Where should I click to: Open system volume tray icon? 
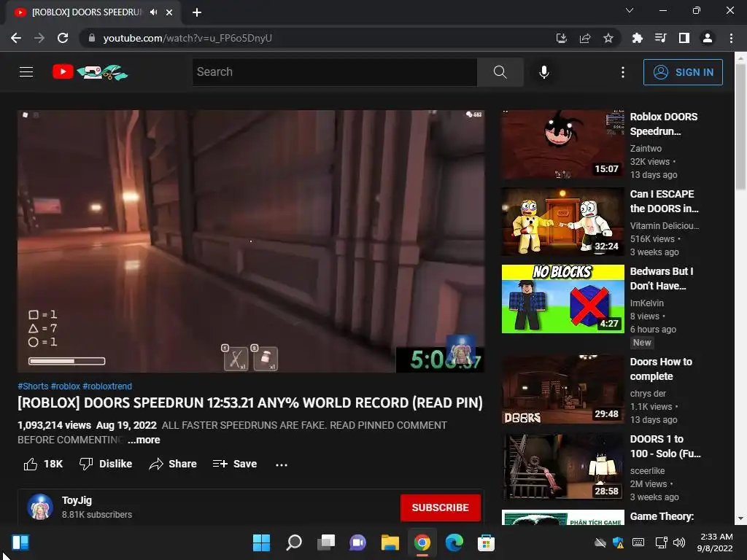pyautogui.click(x=679, y=542)
